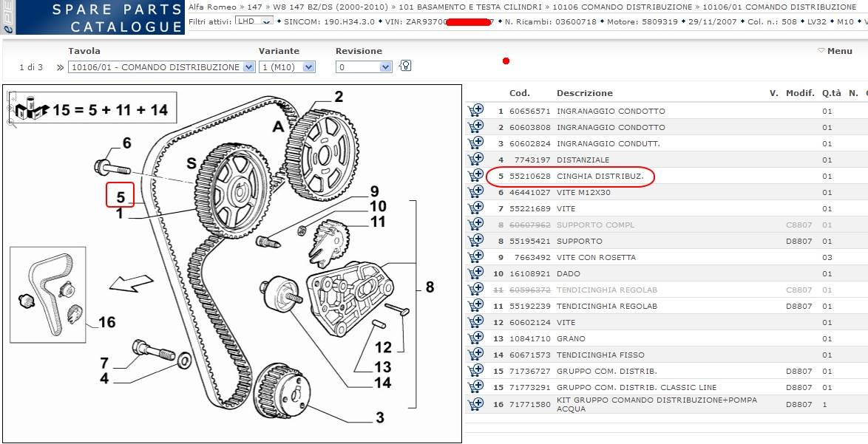The width and height of the screenshot is (868, 444).
Task: Select callout number 8 on the diagram
Action: coord(430,287)
